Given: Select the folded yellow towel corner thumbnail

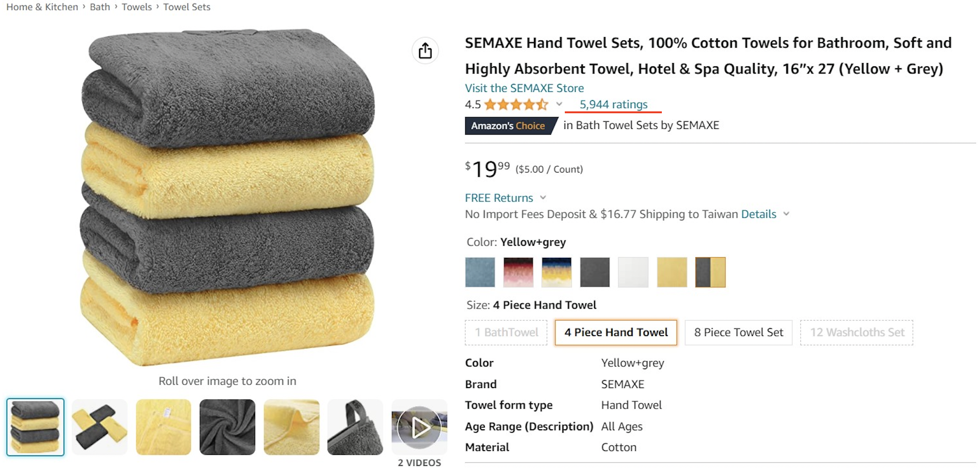Looking at the screenshot, I should point(291,427).
